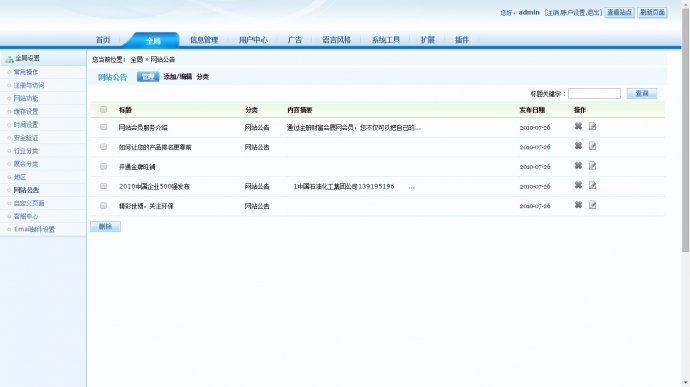The height and width of the screenshot is (387, 690).
Task: Open the 信息管理 top navigation tab
Action: (x=204, y=40)
